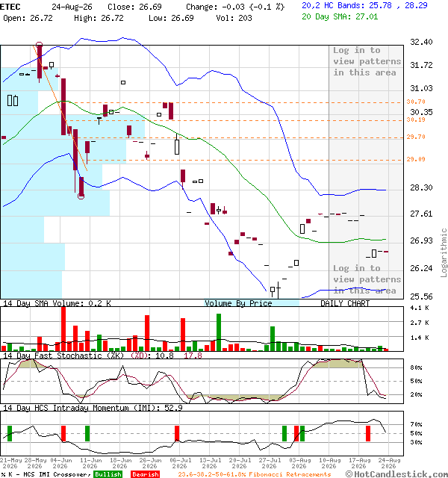The width and height of the screenshot is (448, 478).
Task: Click the Logarithmic scale label
Action: tap(444, 252)
